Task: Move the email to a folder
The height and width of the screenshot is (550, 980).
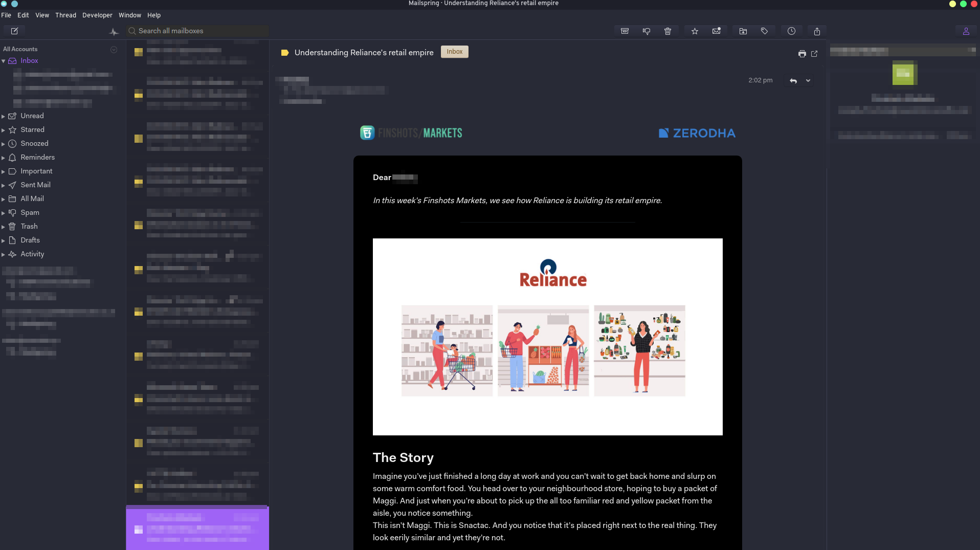Action: pos(742,31)
